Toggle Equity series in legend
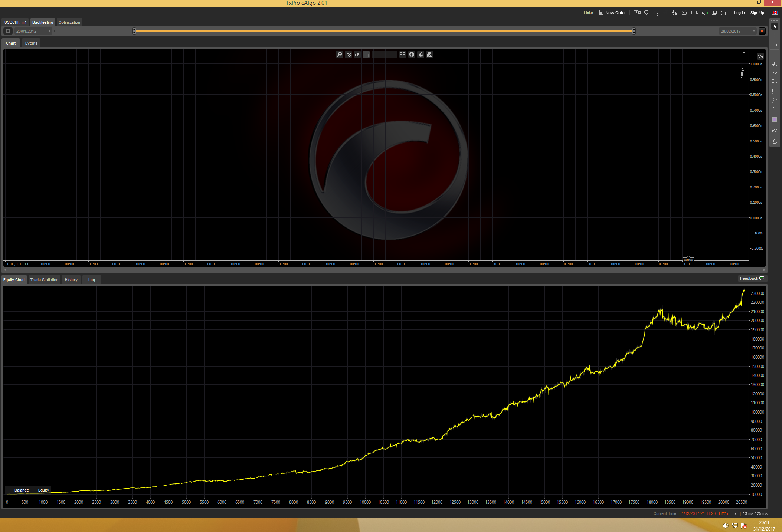This screenshot has height=532, width=782. (x=40, y=490)
